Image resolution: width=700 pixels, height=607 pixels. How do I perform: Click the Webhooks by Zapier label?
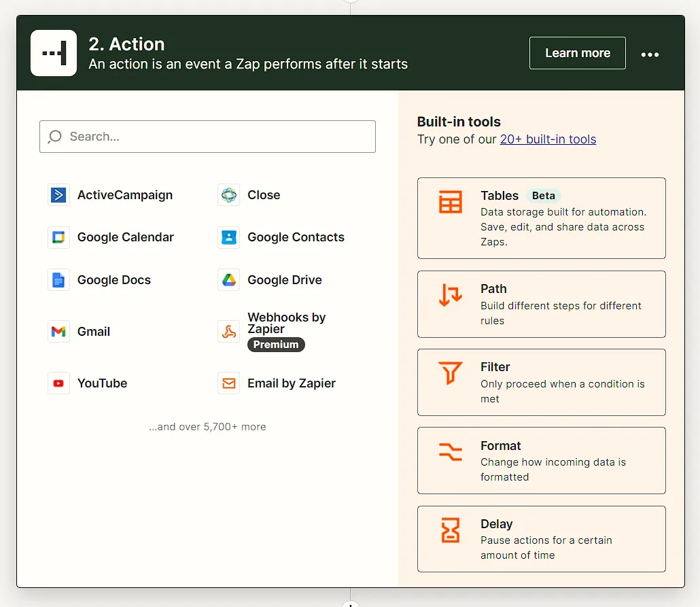point(287,323)
